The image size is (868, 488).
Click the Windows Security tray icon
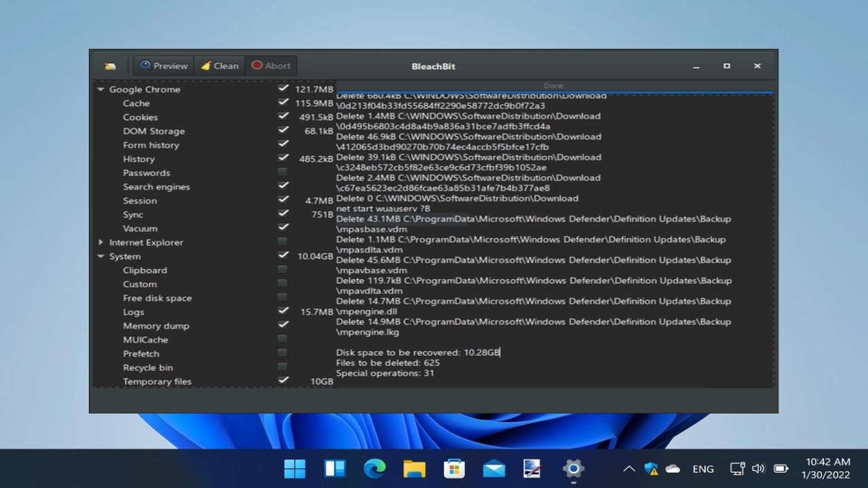point(651,468)
